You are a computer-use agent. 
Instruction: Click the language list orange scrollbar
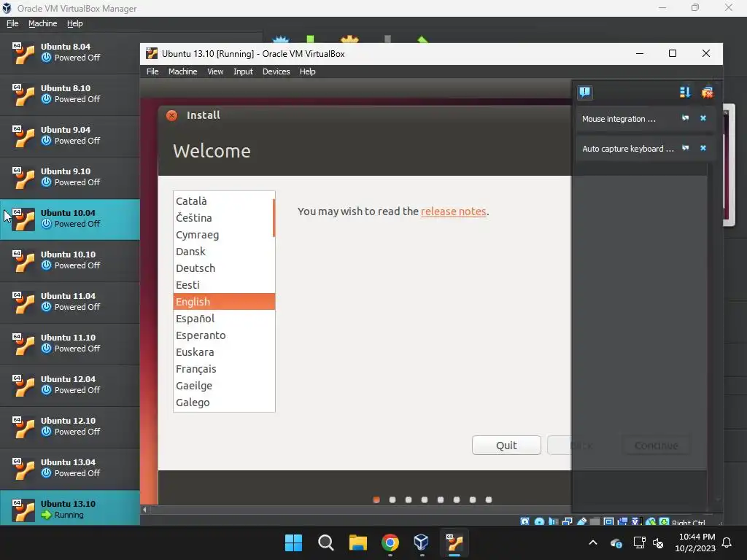point(274,217)
